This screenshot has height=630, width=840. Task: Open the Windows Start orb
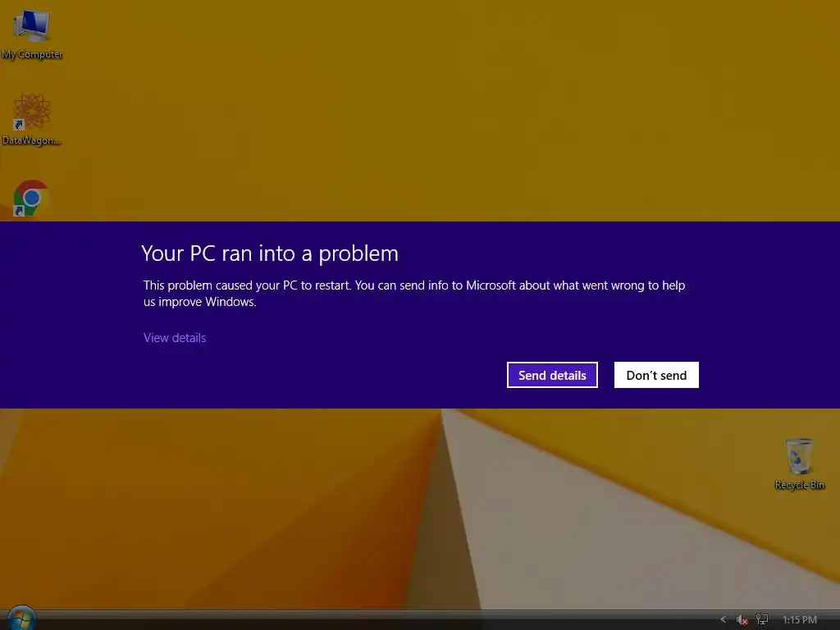(22, 619)
